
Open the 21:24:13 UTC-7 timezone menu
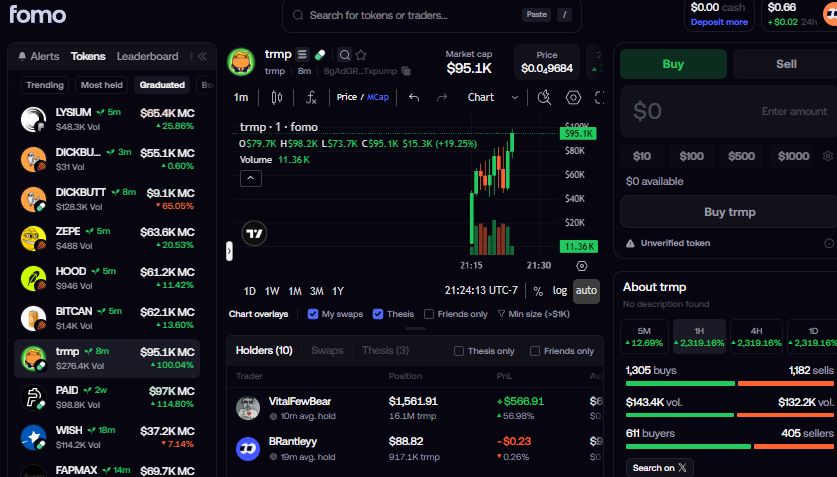(x=481, y=291)
